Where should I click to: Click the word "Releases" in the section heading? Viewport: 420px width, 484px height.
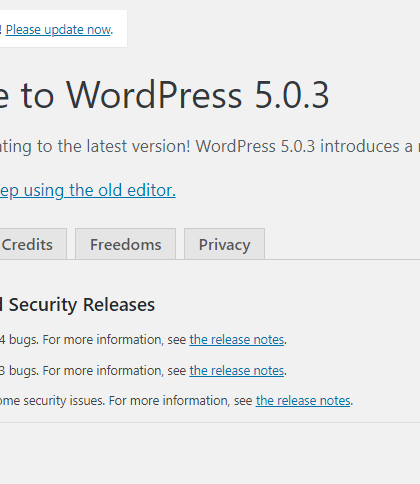(119, 305)
